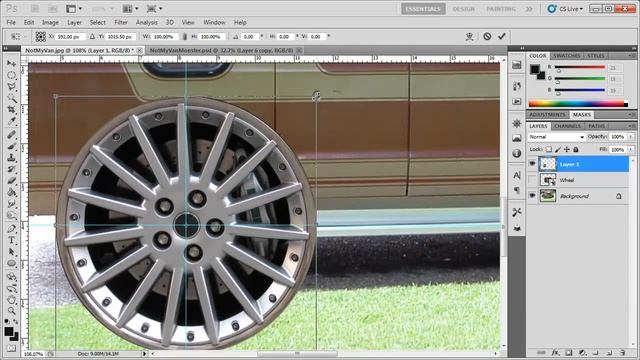Open the Info panel icon

[x=517, y=153]
